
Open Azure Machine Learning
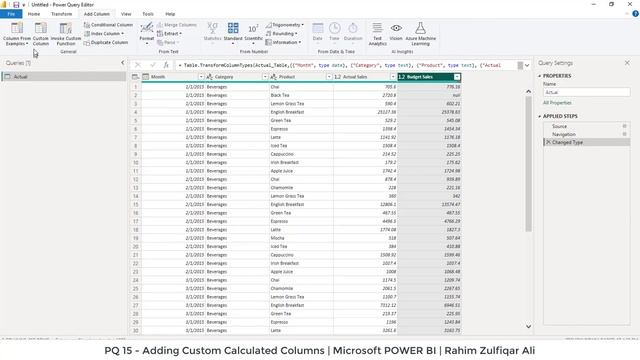coord(420,33)
